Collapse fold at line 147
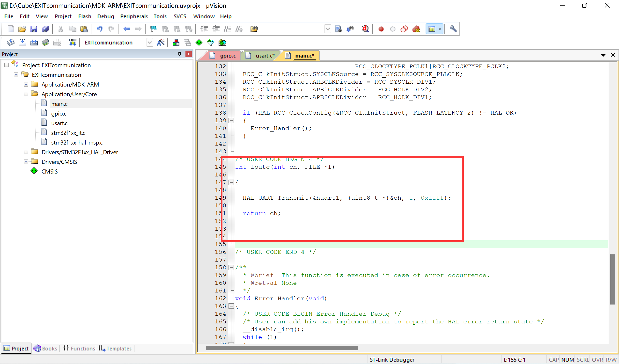 231,182
